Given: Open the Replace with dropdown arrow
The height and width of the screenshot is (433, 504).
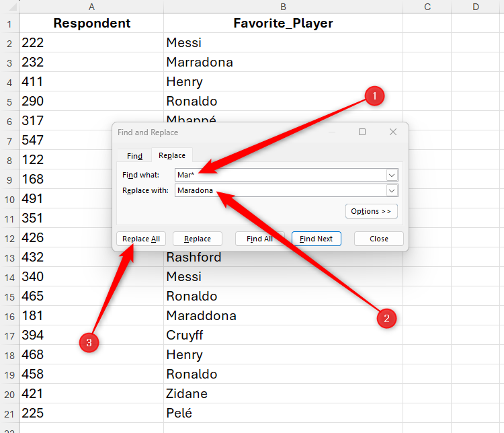Looking at the screenshot, I should [392, 190].
